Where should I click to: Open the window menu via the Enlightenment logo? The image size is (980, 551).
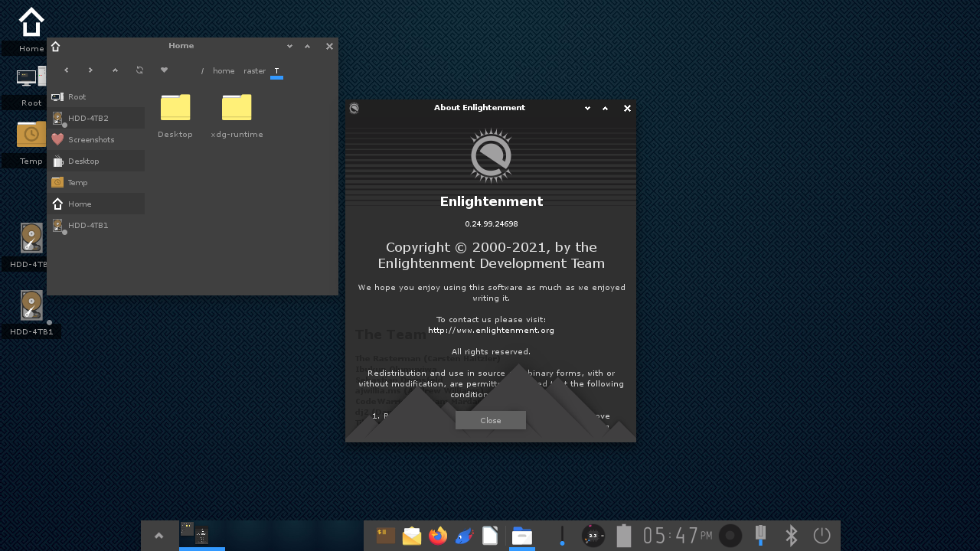[354, 108]
